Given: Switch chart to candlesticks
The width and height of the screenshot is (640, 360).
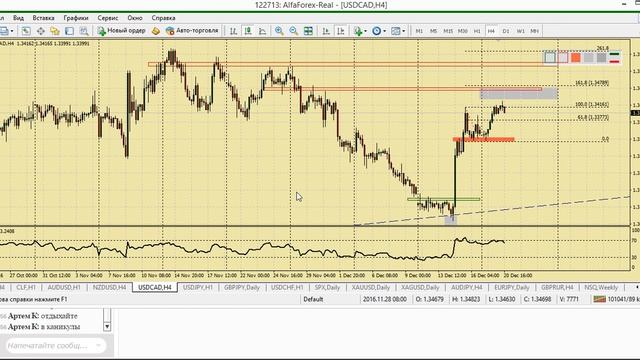Looking at the screenshot, I should click(x=248, y=31).
